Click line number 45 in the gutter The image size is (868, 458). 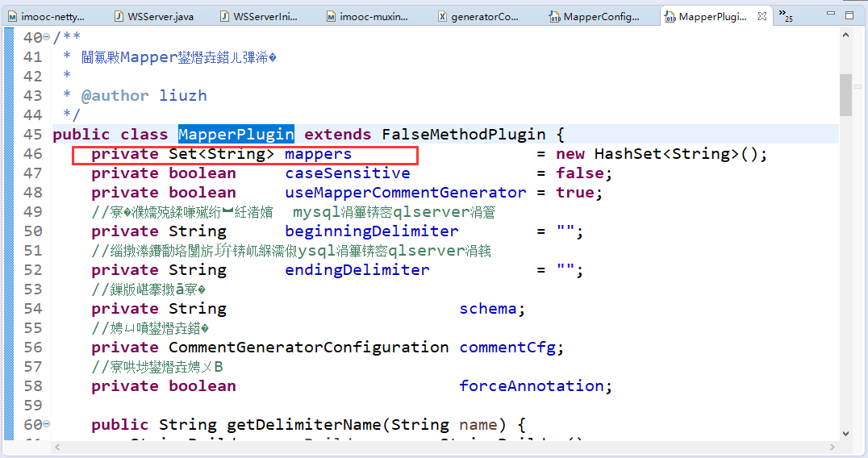32,135
